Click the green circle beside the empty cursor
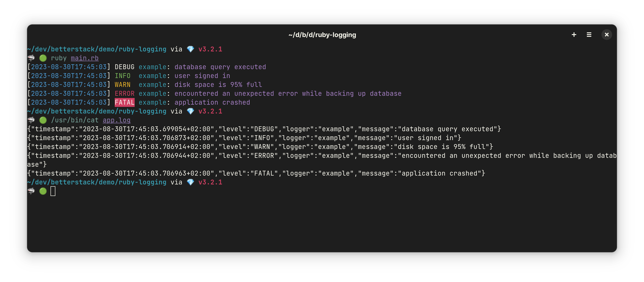Screen dimensions: 644x282 coord(43,191)
